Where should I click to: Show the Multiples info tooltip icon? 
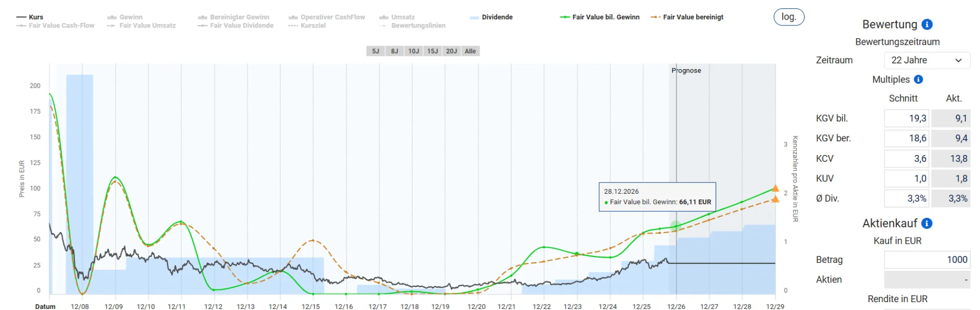[x=918, y=79]
